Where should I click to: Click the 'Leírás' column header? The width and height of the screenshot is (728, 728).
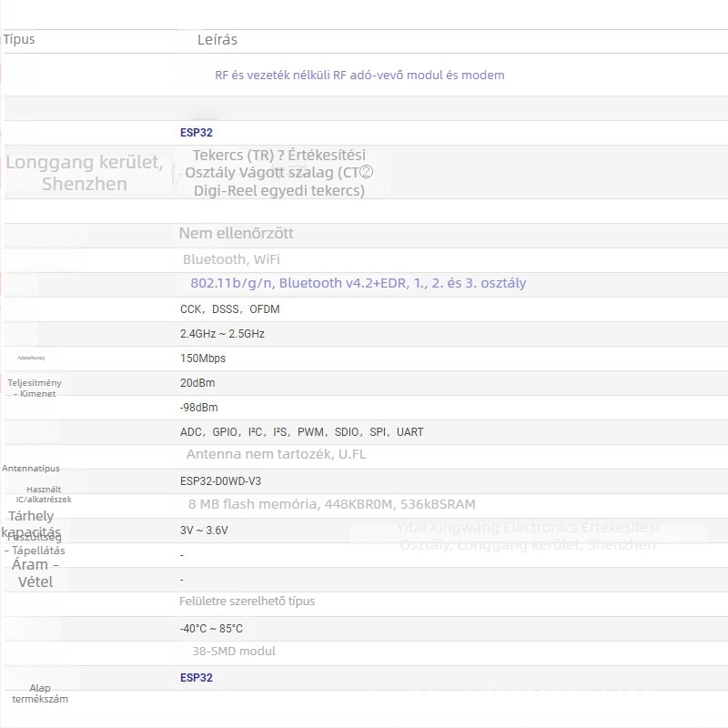coord(217,40)
